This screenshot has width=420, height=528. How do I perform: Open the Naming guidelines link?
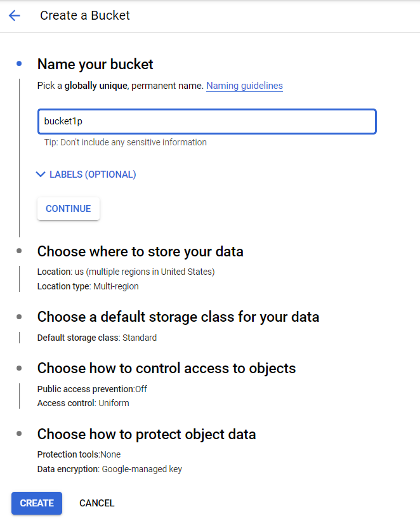pos(244,86)
